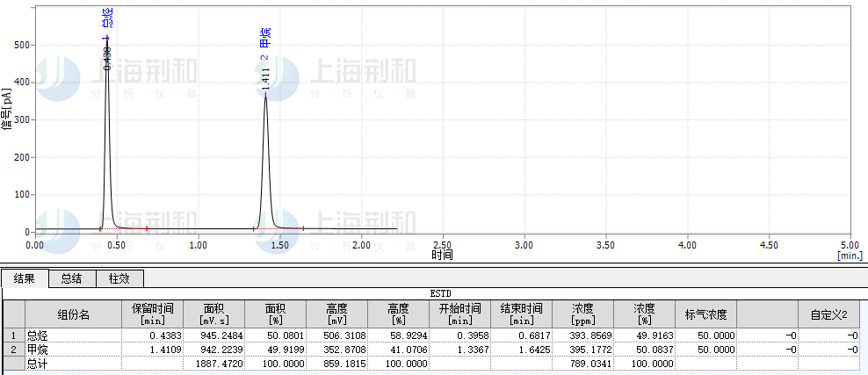Click total area value 1887.4720
This screenshot has height=375, width=868.
221,364
